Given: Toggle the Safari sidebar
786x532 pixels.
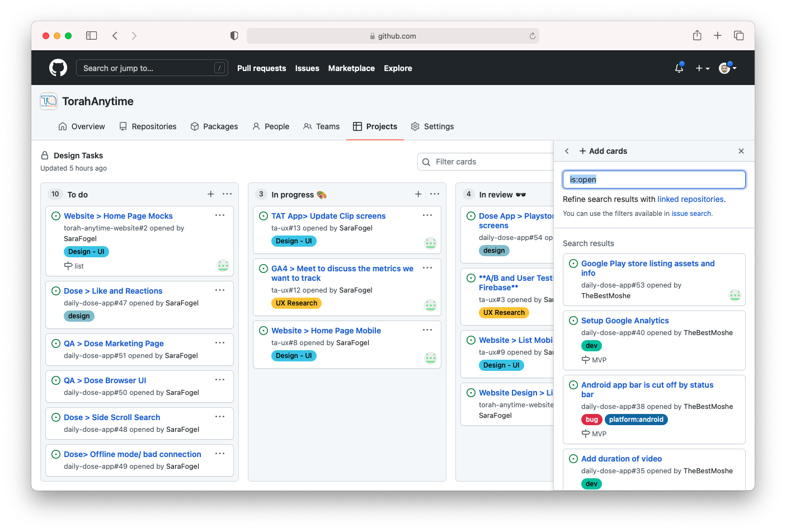Looking at the screenshot, I should click(92, 36).
